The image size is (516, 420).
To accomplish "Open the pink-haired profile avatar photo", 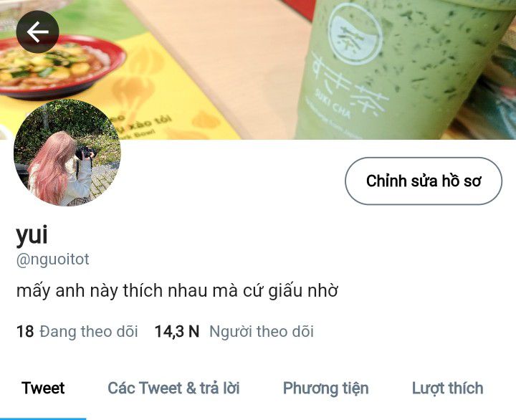I will click(x=67, y=153).
